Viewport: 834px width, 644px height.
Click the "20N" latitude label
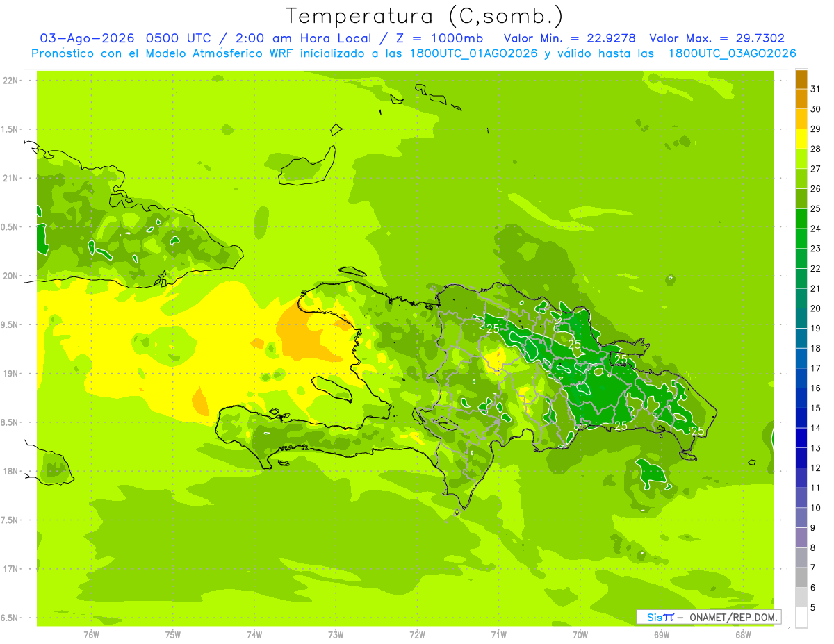(x=10, y=276)
